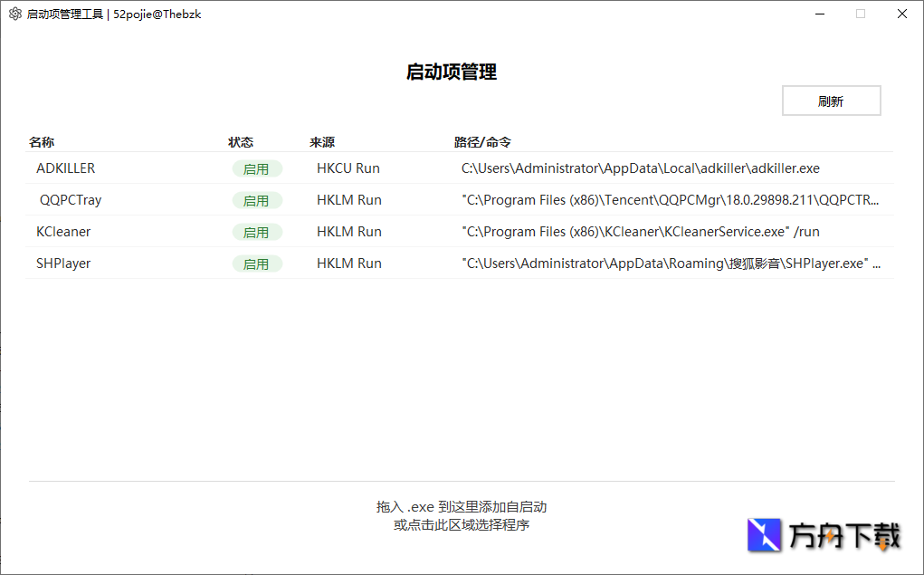Click the 来源 column header
This screenshot has width=924, height=575.
(x=322, y=142)
